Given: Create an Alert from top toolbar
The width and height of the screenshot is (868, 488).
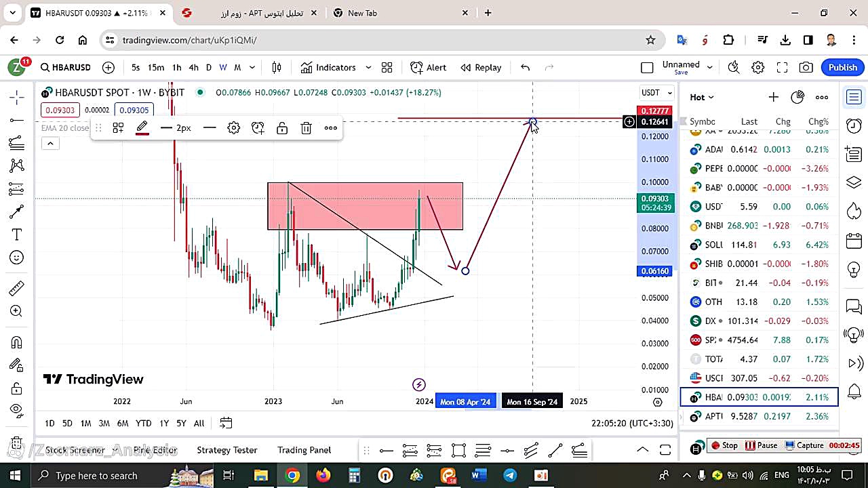Looking at the screenshot, I should click(428, 67).
